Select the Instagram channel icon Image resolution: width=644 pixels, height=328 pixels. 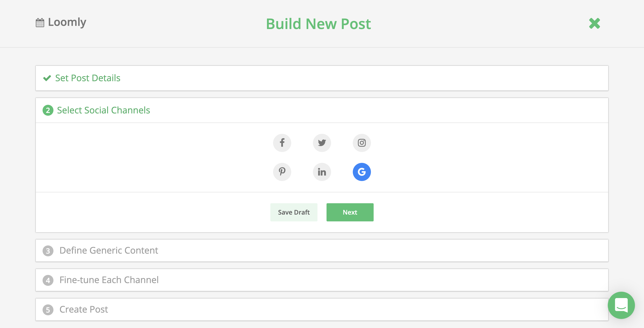[361, 143]
